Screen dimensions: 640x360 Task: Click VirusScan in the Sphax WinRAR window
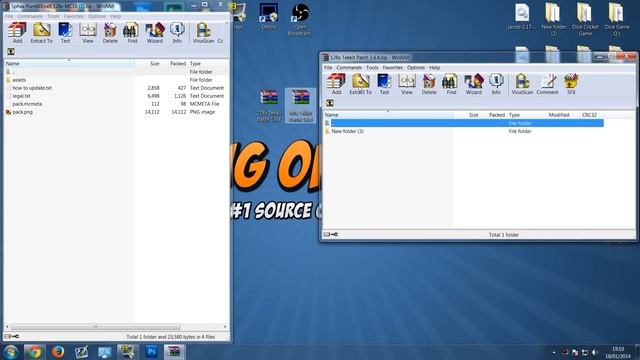tap(203, 33)
